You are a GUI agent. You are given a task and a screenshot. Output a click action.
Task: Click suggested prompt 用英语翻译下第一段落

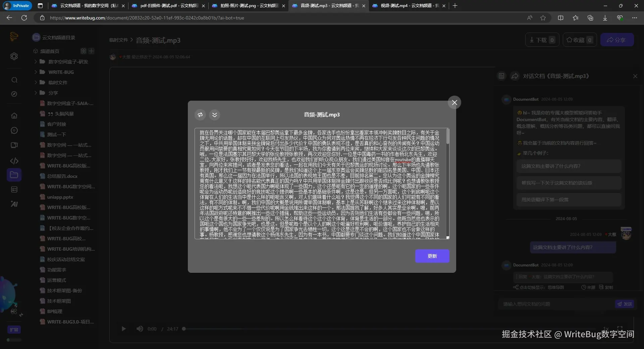coord(568,200)
